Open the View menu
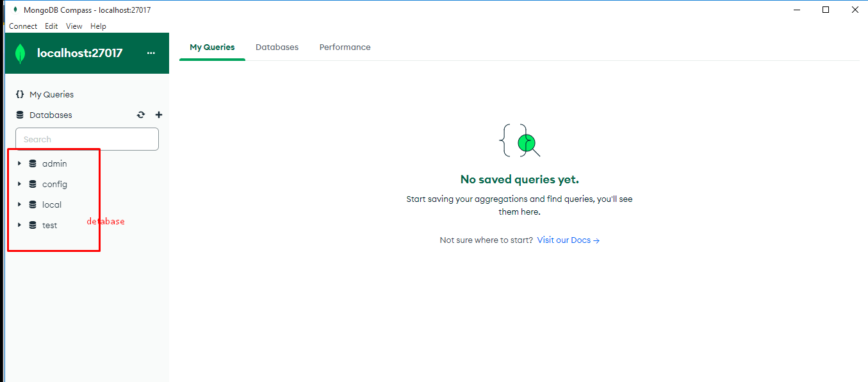 point(74,26)
